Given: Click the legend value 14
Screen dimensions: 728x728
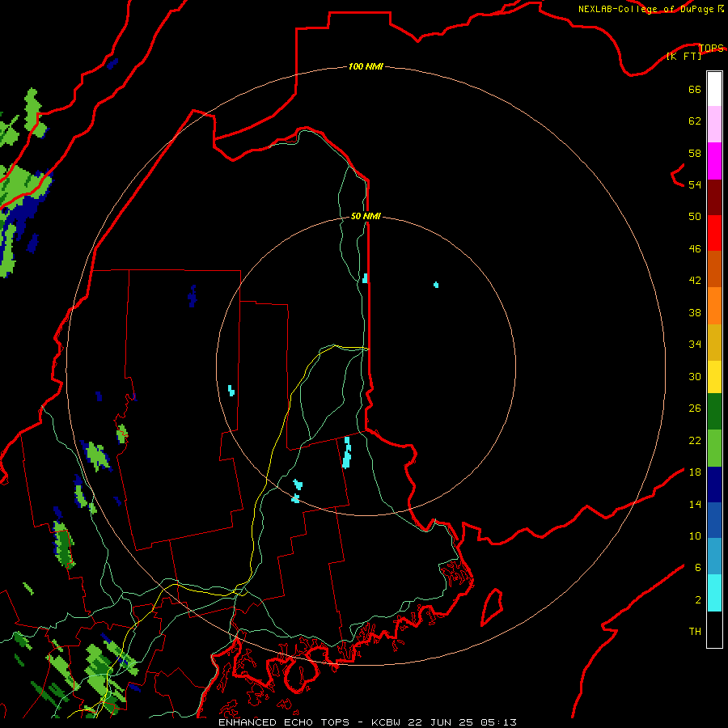Looking at the screenshot, I should click(x=695, y=504).
